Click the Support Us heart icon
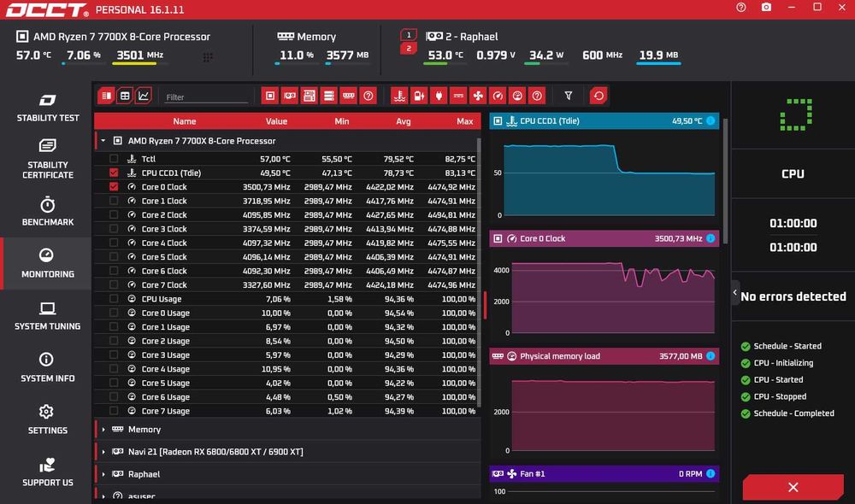 click(47, 466)
